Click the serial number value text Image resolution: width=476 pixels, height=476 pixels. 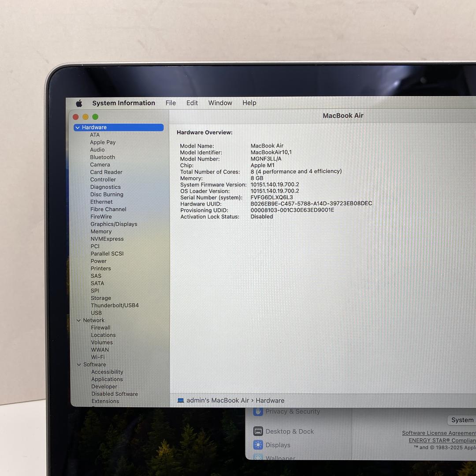[x=271, y=197]
